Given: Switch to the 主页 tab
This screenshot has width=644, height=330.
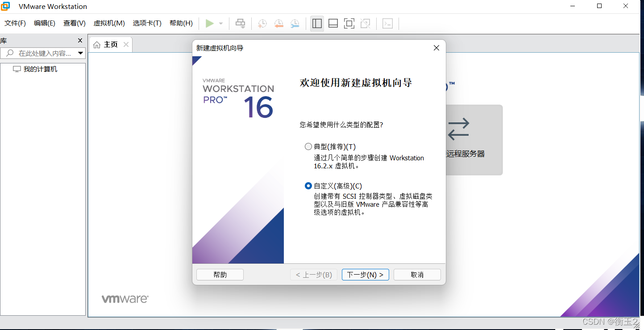Looking at the screenshot, I should point(111,45).
